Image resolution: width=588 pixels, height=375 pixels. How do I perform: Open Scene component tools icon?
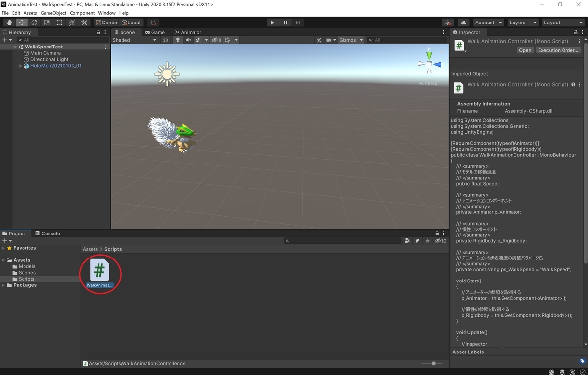[x=319, y=40]
